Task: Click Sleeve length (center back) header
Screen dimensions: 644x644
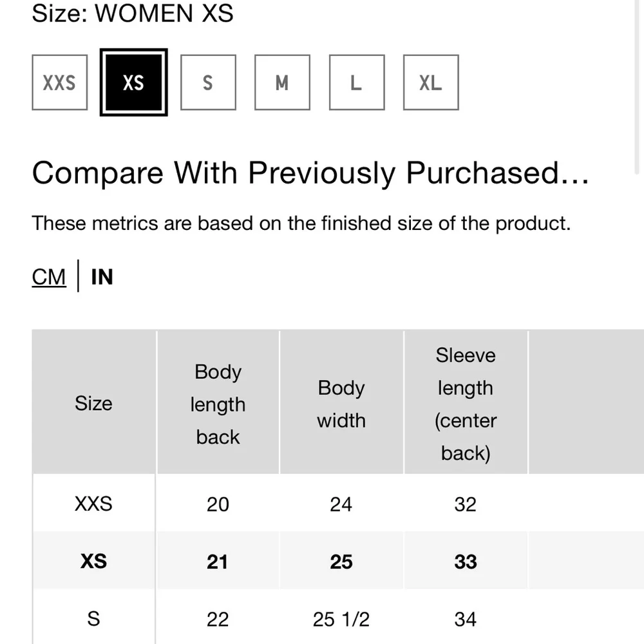Action: coord(466,404)
